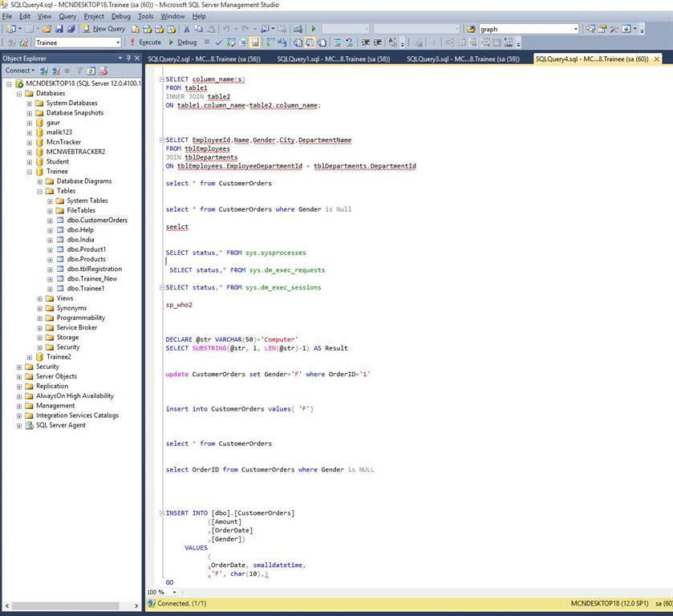Click the Save All toolbar icon
The width and height of the screenshot is (673, 616).
71,29
